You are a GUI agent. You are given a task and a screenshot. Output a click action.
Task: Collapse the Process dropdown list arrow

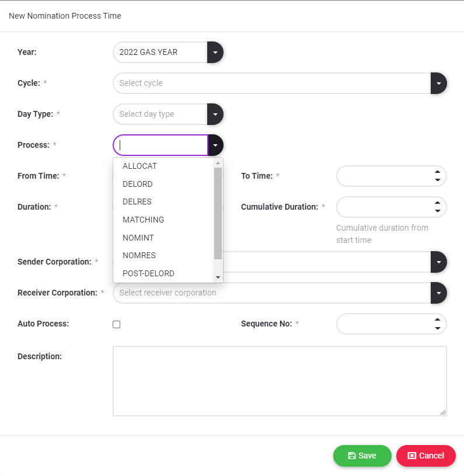click(215, 145)
